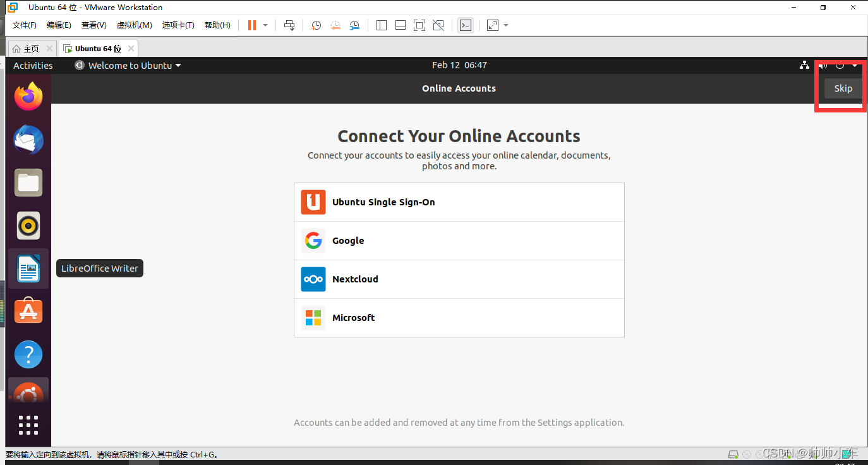Close the 主页 tab

[x=50, y=49]
